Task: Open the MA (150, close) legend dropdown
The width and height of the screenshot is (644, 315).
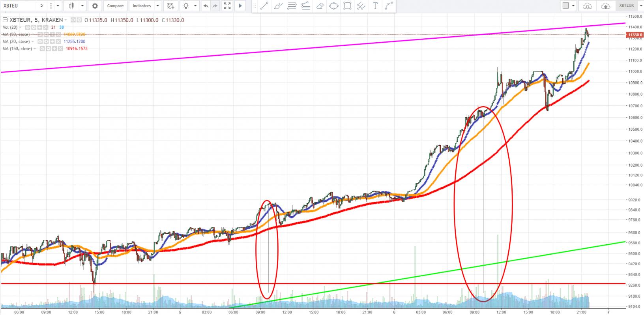Action: (x=36, y=49)
